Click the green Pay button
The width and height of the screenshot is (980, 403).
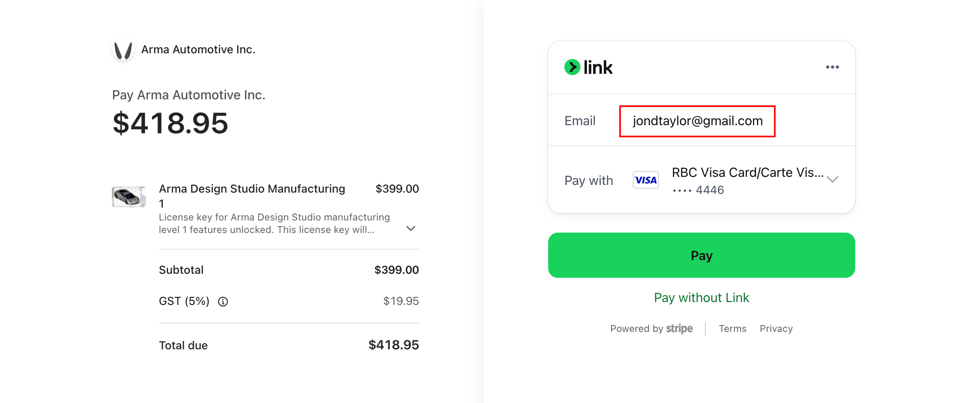(x=701, y=255)
